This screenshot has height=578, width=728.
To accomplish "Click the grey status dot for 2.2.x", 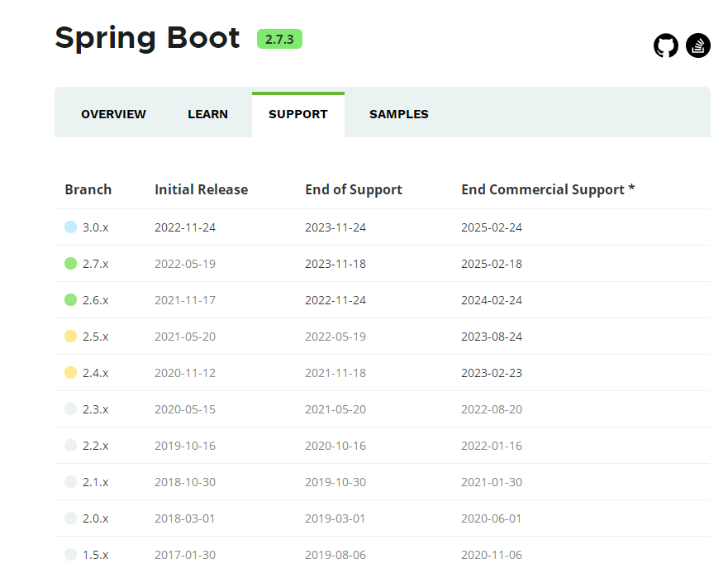I will 70,445.
